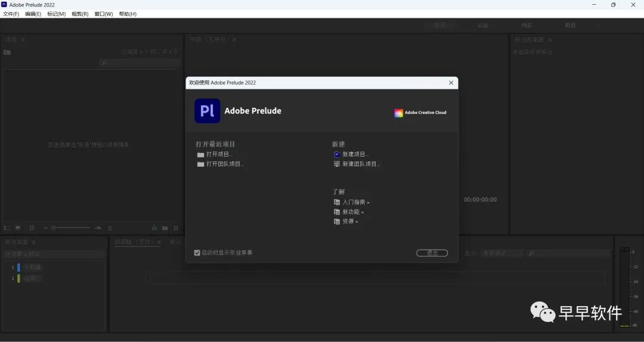Screen dimensions: 644x342
Task: Open the Timeline panel menu icon
Action: pos(159,242)
